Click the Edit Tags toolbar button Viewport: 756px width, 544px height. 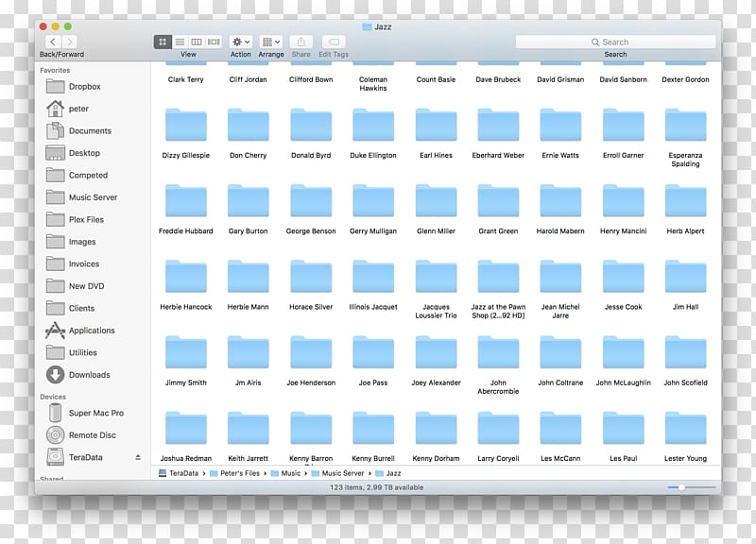[334, 42]
